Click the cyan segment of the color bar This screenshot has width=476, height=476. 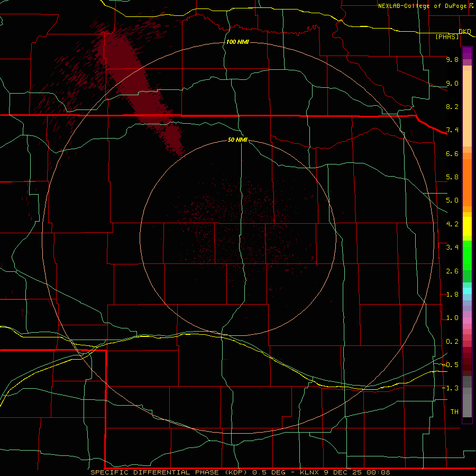click(x=467, y=291)
